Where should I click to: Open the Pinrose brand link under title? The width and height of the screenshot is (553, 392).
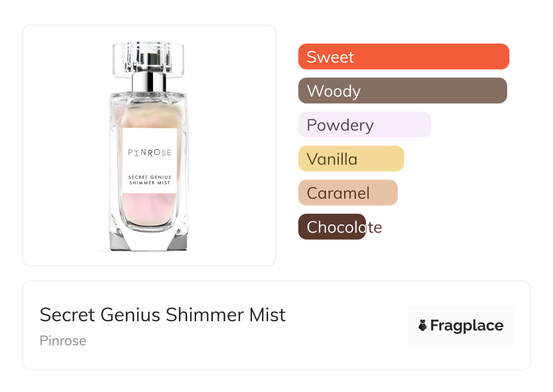[63, 341]
